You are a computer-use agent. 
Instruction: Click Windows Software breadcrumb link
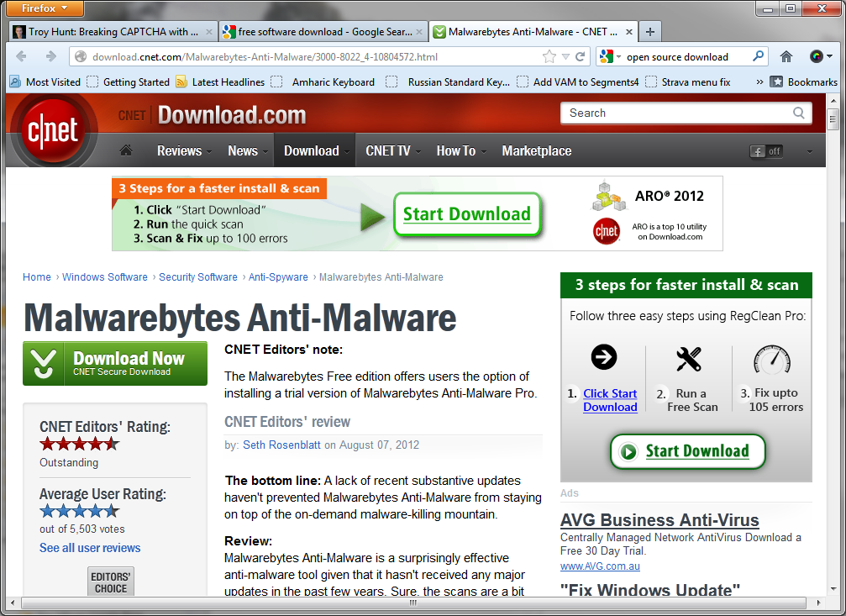[x=105, y=277]
